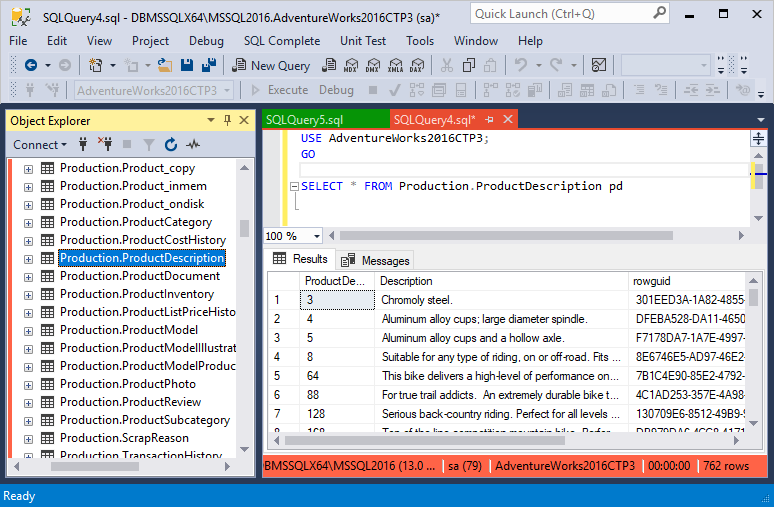Open the document tabs list dropdown
Viewport: 774px width, 507px height.
click(761, 120)
